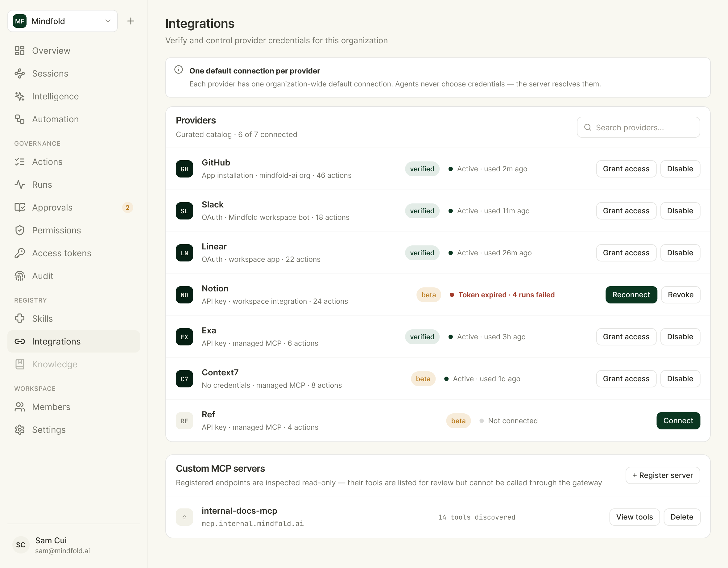
Task: Disable the Context7 connection
Action: click(x=680, y=379)
